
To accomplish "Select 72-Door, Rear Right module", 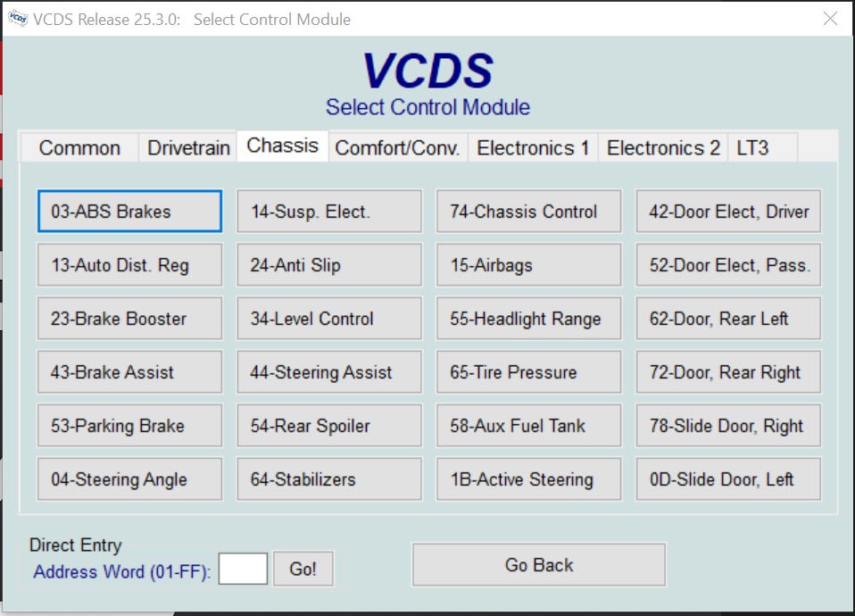I will 728,371.
